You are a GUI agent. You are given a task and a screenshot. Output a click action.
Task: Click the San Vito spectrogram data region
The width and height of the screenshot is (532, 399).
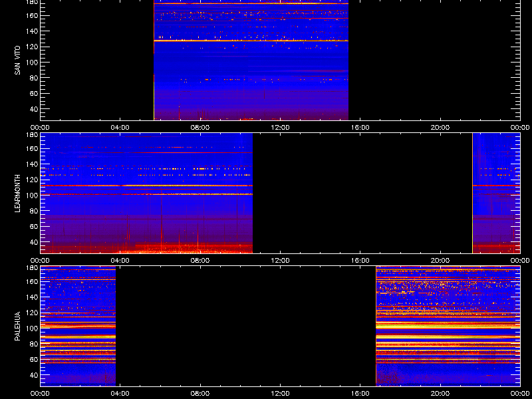[x=251, y=60]
